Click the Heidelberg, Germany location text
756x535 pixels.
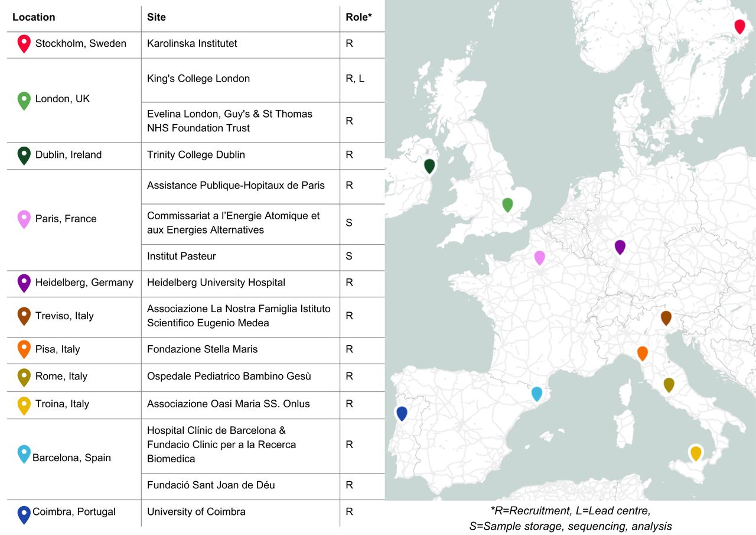click(84, 283)
